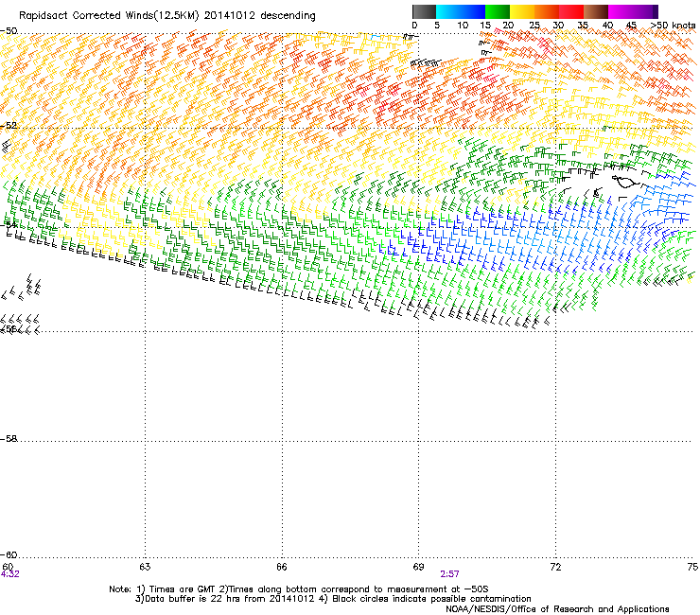This screenshot has width=700, height=615.
Task: Click the blue 10-15 knots legend swatch
Action: pyautogui.click(x=472, y=11)
